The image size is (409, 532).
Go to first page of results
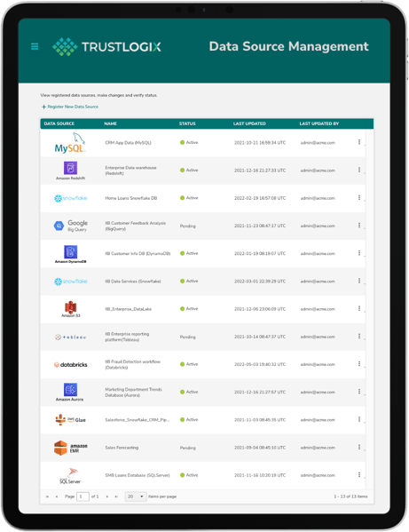[x=47, y=496]
